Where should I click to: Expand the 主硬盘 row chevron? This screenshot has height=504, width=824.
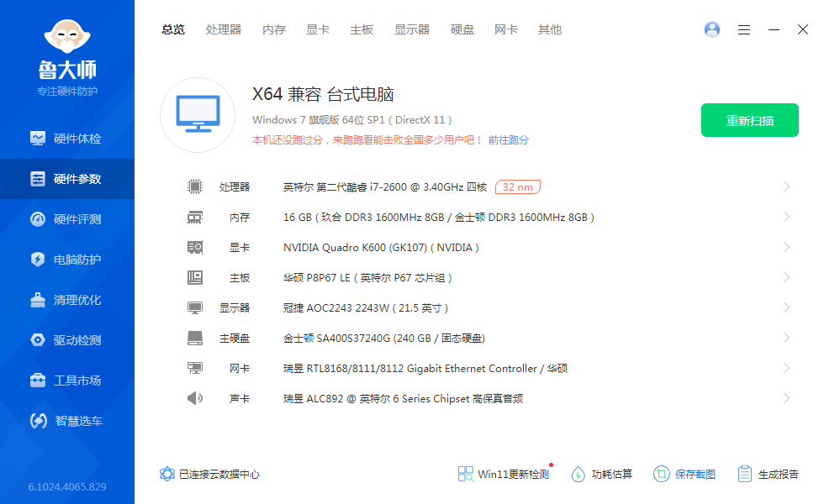click(x=787, y=338)
